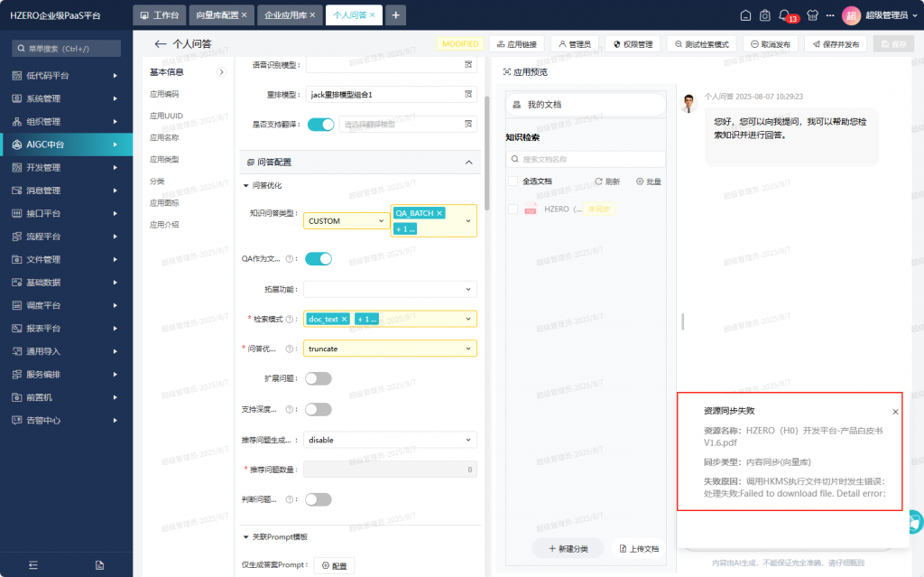The width and height of the screenshot is (924, 577).
Task: Click the 搜索文档名称 search field
Action: [587, 159]
